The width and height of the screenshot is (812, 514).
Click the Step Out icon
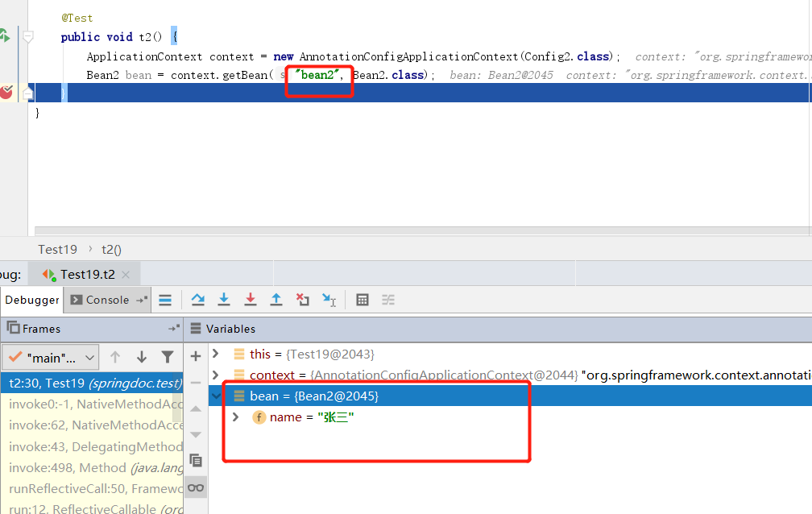click(276, 300)
